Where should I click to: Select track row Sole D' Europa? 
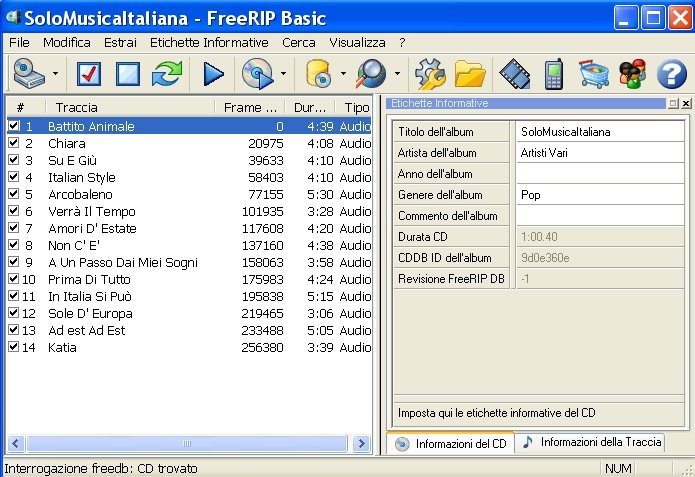[189, 313]
